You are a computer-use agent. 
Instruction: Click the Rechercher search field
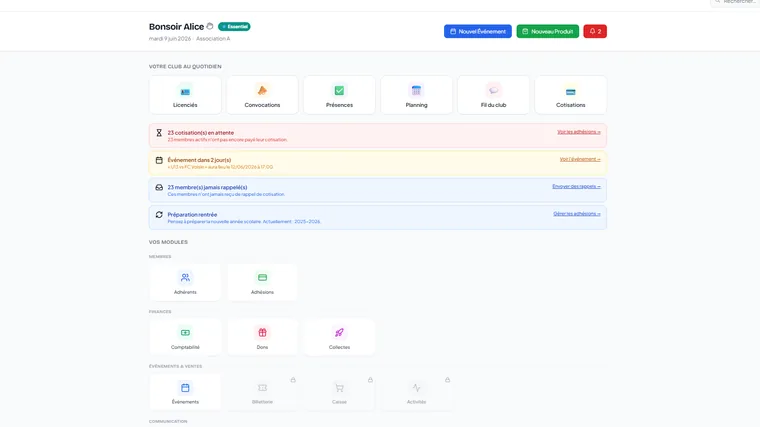click(735, 2)
